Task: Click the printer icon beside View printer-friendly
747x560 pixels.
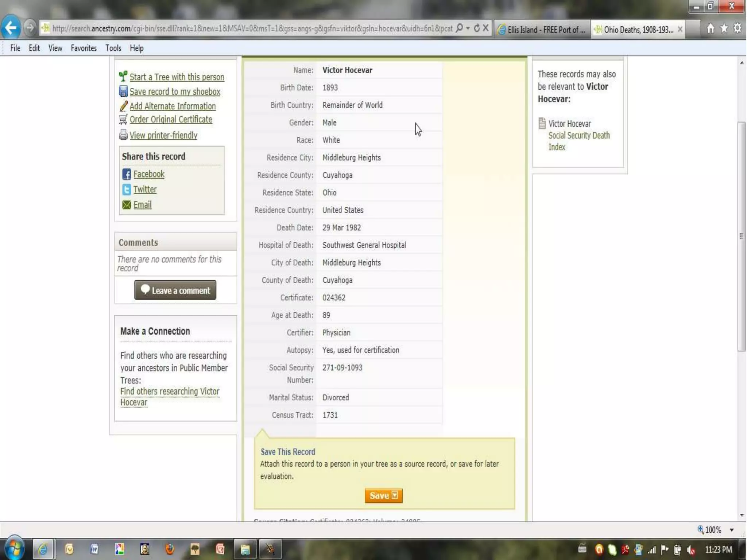Action: [123, 135]
